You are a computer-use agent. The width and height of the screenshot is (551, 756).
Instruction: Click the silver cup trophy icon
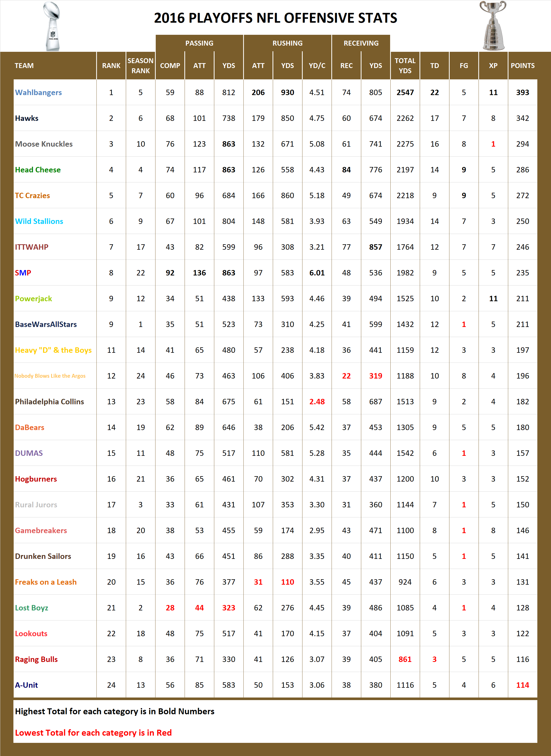click(493, 26)
